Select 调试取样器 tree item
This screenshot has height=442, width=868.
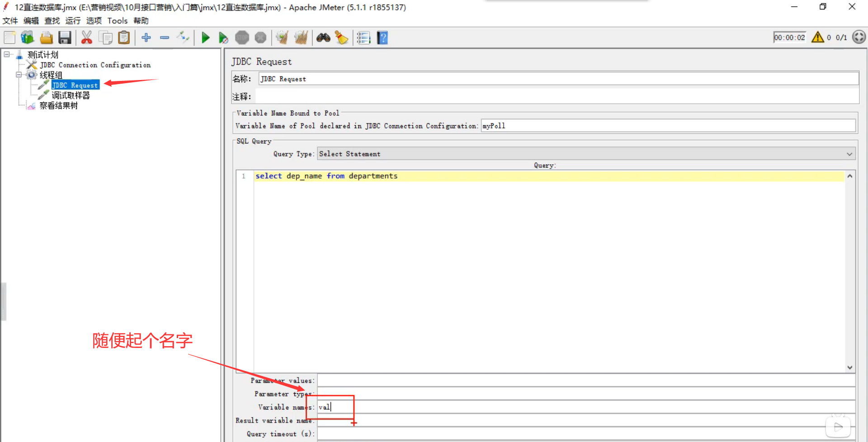click(71, 95)
